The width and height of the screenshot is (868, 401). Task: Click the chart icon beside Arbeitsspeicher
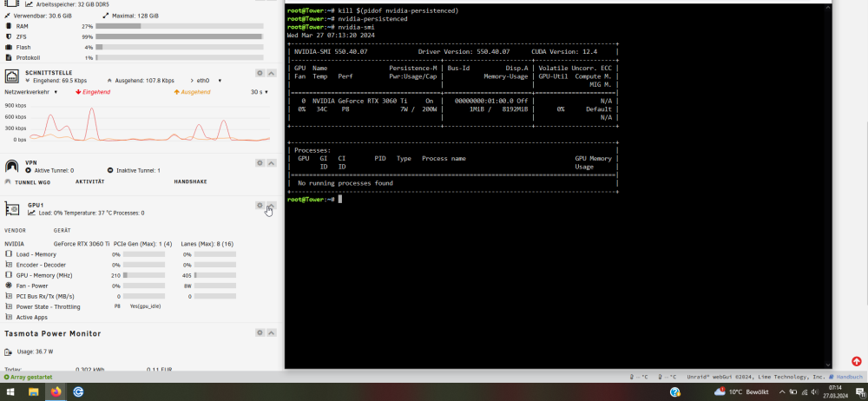tap(29, 3)
